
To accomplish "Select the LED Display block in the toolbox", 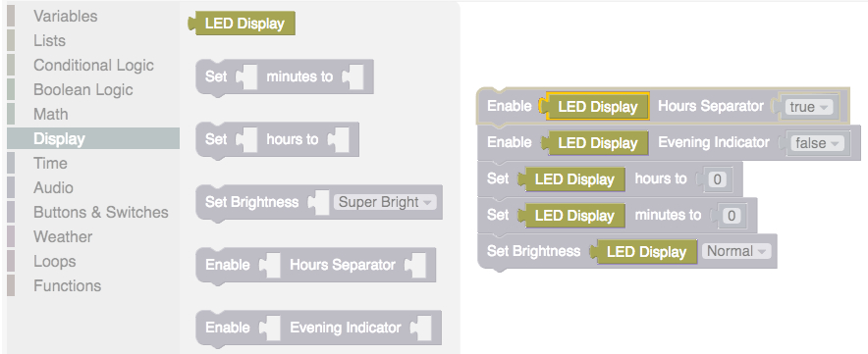I will click(x=242, y=24).
